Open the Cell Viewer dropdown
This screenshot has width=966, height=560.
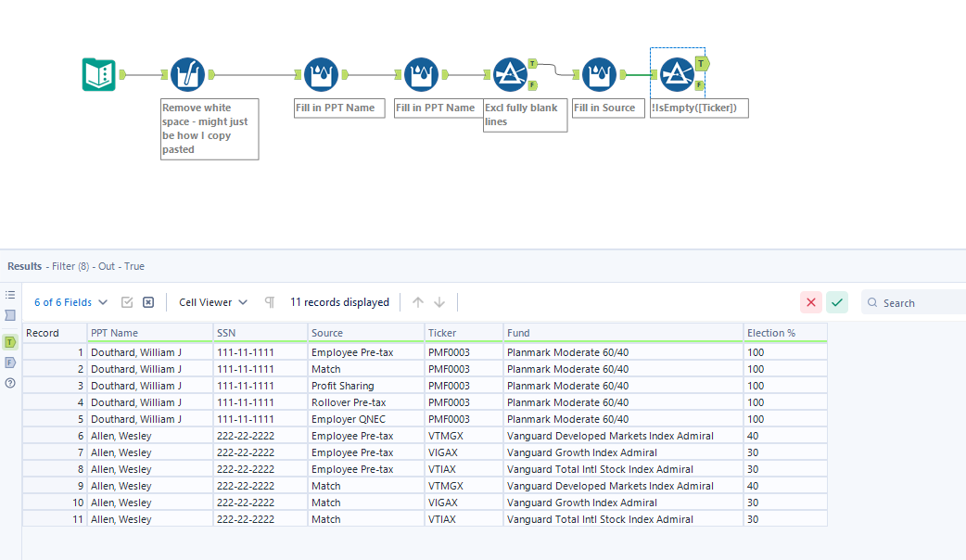click(x=210, y=301)
